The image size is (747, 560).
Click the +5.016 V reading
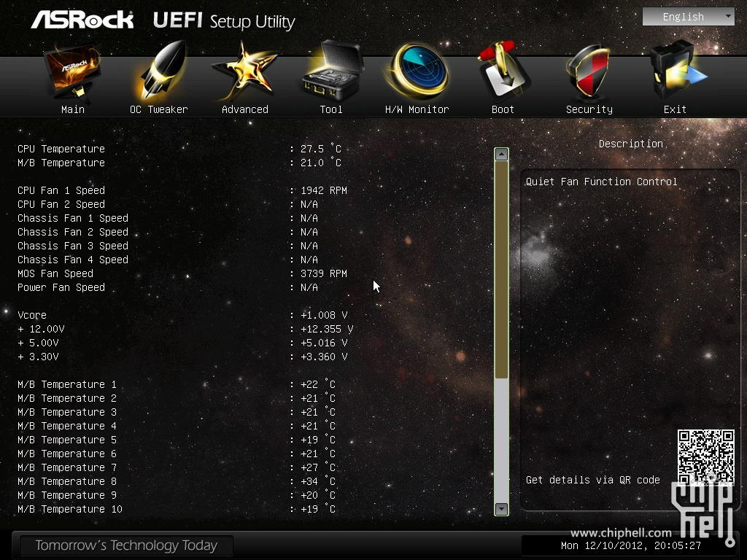pos(324,343)
